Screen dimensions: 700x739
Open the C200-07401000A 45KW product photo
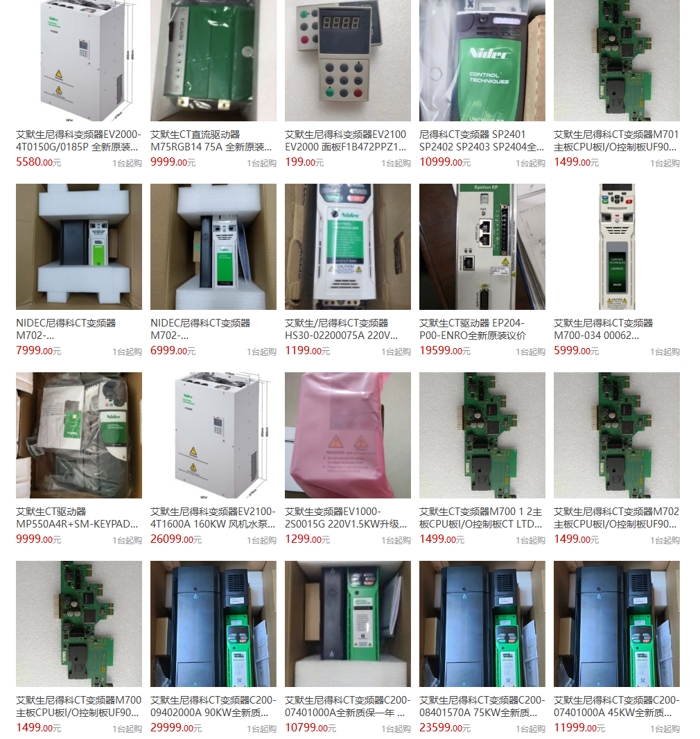coord(617,623)
